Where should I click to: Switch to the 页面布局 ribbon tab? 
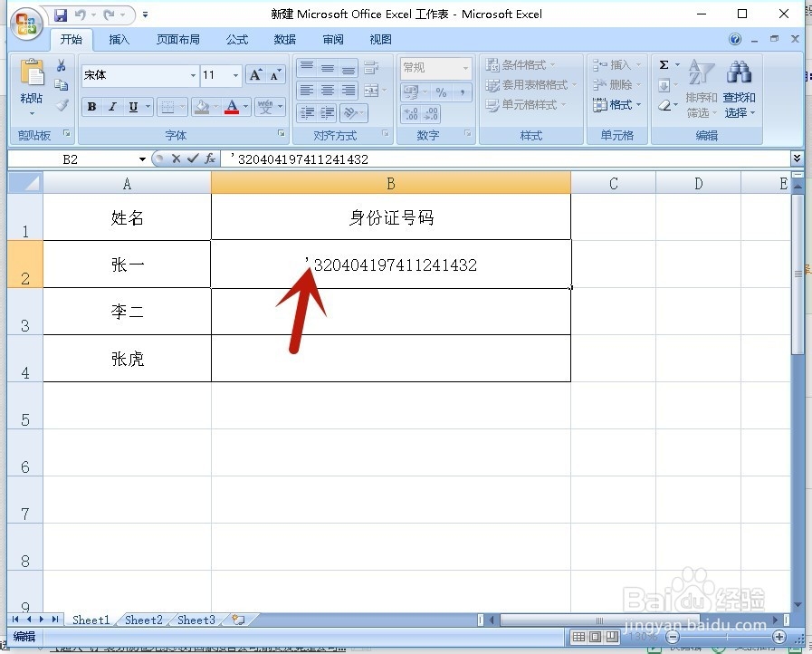(178, 39)
